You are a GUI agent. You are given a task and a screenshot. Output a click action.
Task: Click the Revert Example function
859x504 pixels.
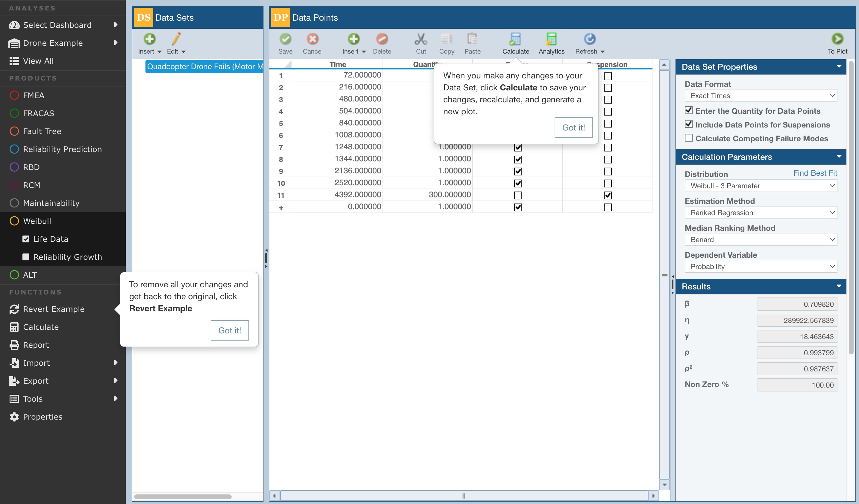tap(54, 309)
